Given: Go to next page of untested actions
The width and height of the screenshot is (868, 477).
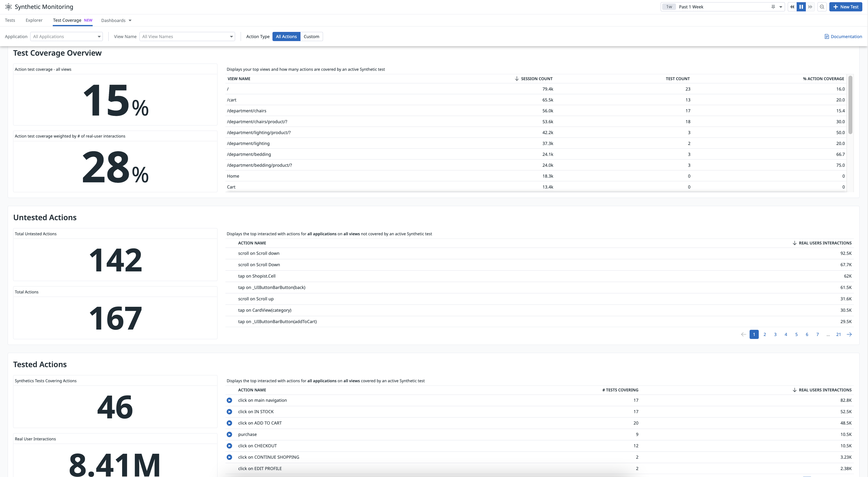Looking at the screenshot, I should [849, 334].
